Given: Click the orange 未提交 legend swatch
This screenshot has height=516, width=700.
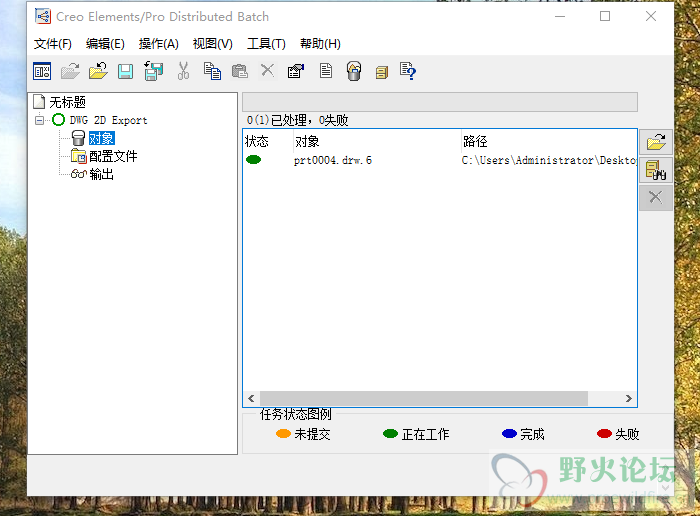Looking at the screenshot, I should click(x=283, y=433).
